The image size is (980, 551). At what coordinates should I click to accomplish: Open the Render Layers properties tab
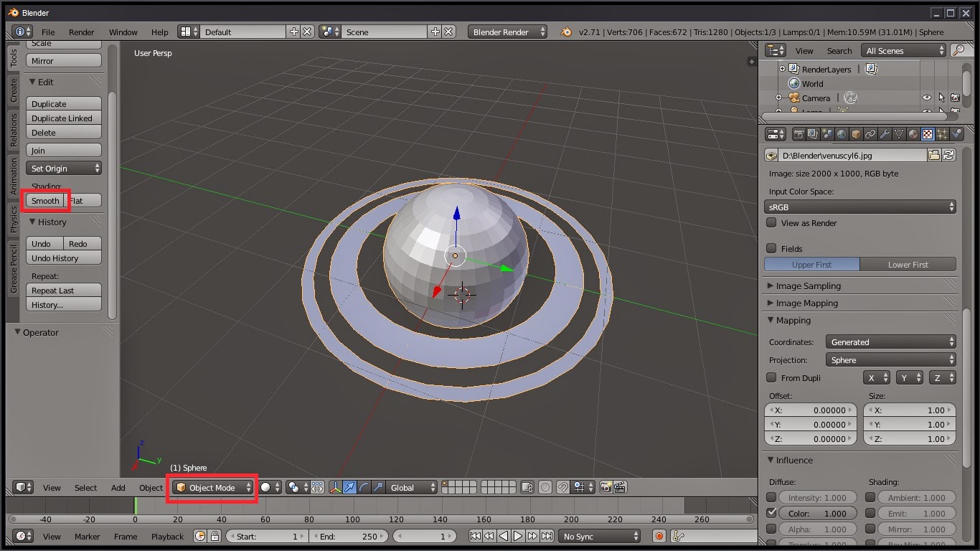point(813,134)
